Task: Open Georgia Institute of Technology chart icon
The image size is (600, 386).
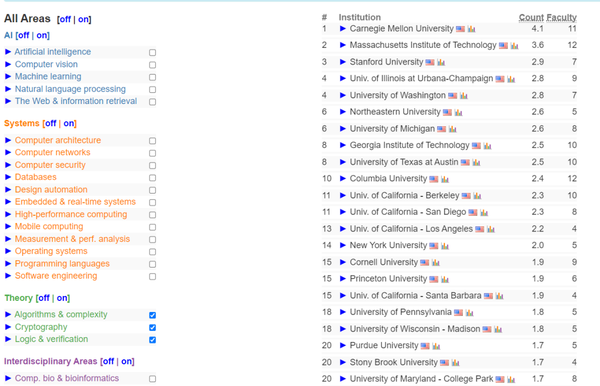Action: click(487, 146)
